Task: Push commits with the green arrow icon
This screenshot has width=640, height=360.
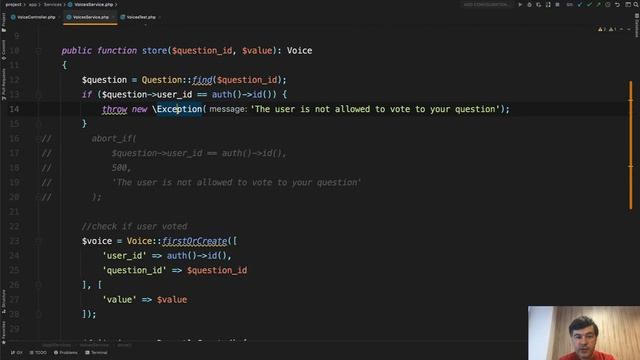Action: coord(598,4)
